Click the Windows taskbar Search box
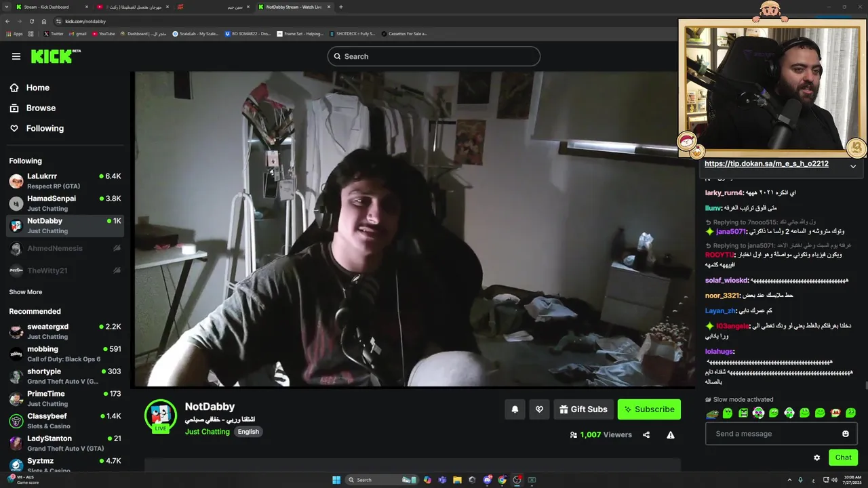The width and height of the screenshot is (868, 488). coord(382,480)
